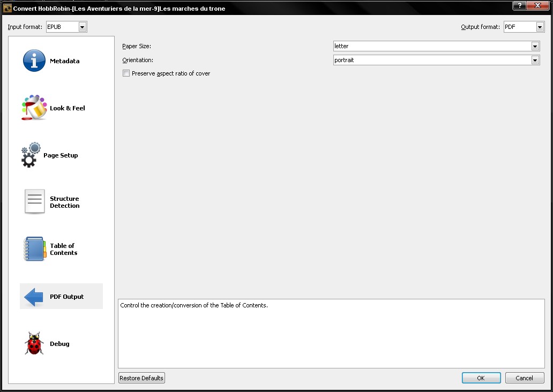Click the Cancel button
Image resolution: width=553 pixels, height=392 pixels.
[525, 378]
